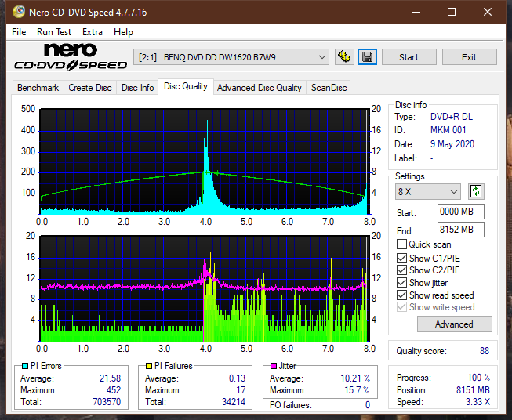512x420 pixels.
Task: Click PI Failures maximum 17
Action: 241,390
